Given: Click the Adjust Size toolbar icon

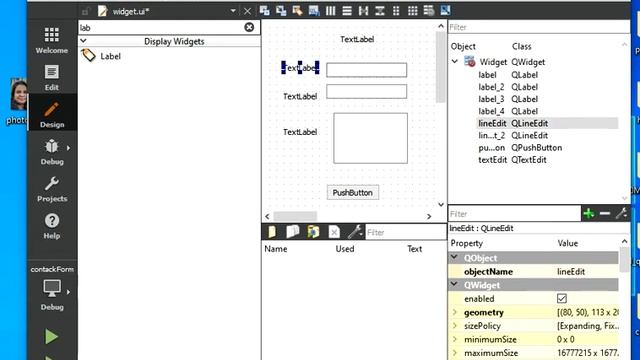Looking at the screenshot, I should [445, 11].
